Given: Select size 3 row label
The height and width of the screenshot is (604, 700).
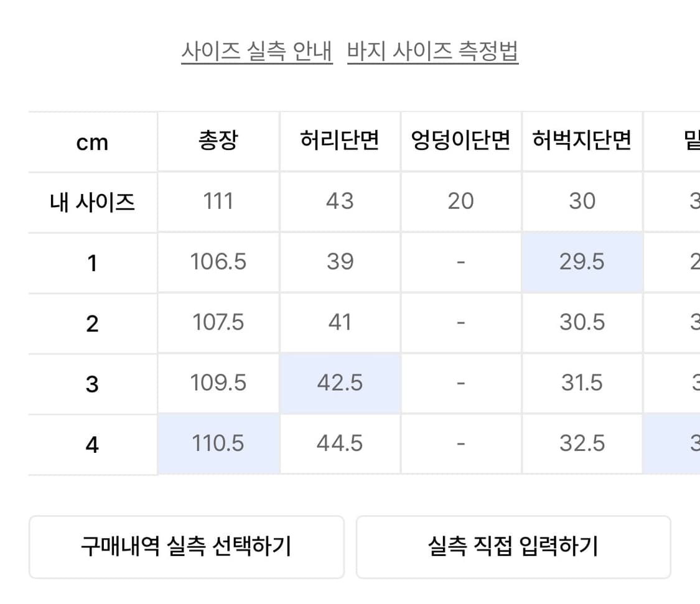Looking at the screenshot, I should 92,384.
